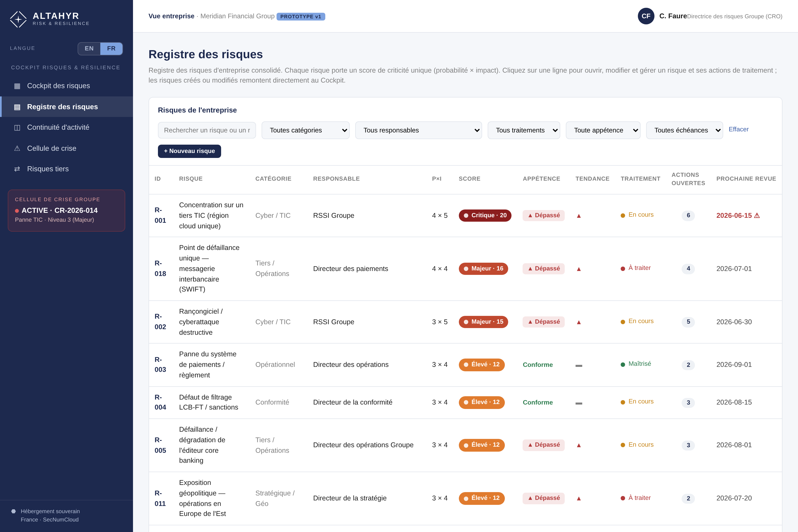798x532 pixels.
Task: Click review date 2026-09-01
Action: pos(734,365)
